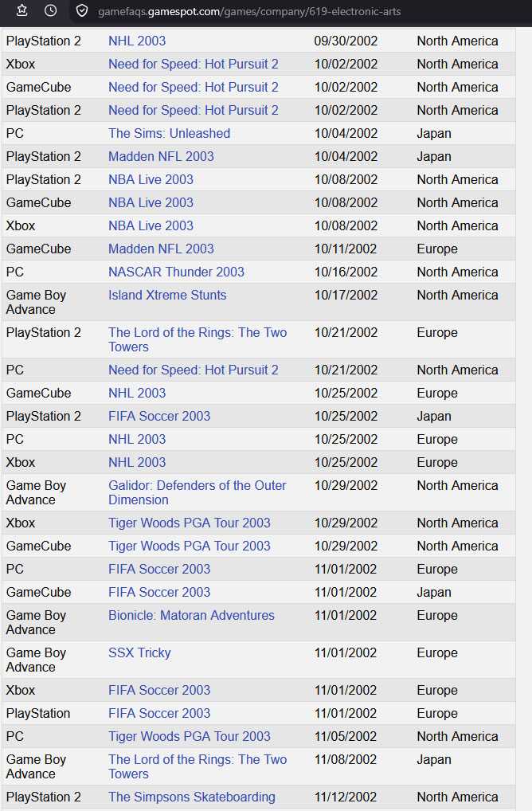Viewport: 532px width, 811px height.
Task: Open Tiger Woods PGA Tour 2003 Xbox link
Action: [x=190, y=523]
